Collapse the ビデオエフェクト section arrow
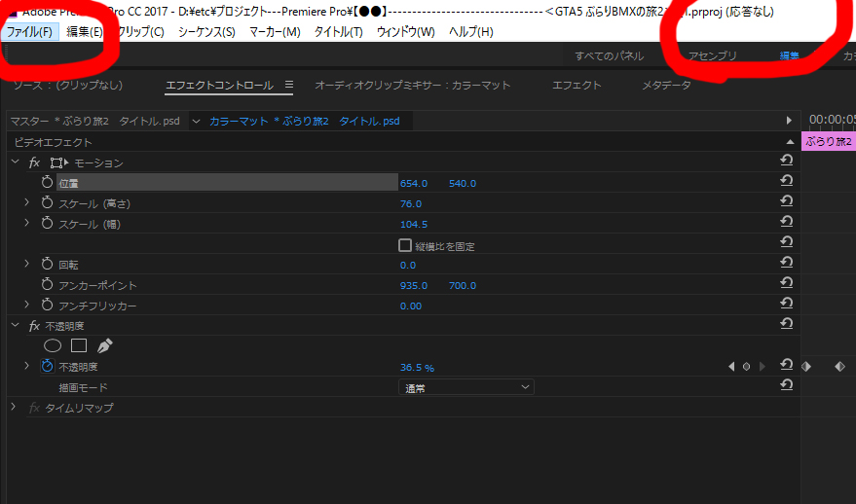856x504 pixels. [790, 142]
